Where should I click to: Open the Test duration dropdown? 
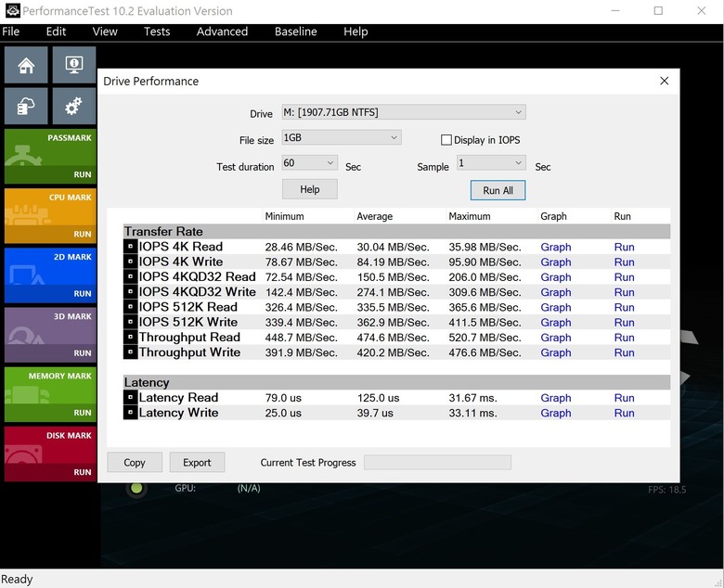[309, 163]
